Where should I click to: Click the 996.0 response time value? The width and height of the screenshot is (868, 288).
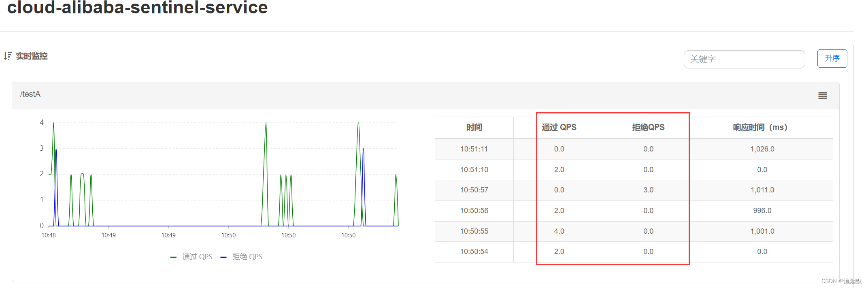click(x=762, y=211)
